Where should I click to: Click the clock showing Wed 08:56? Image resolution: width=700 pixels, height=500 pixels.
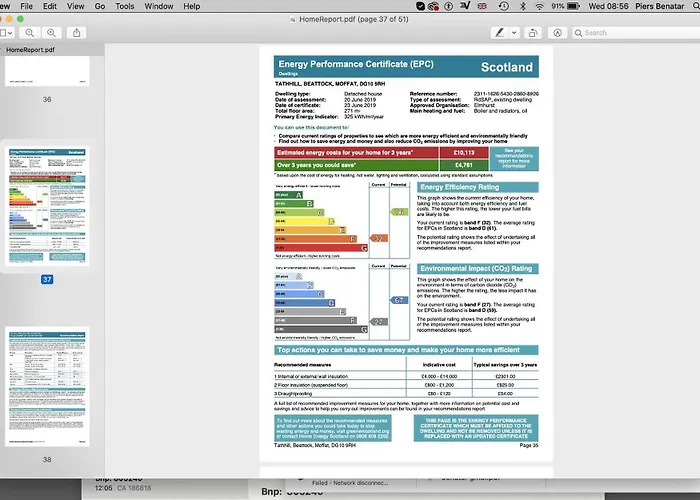point(608,6)
